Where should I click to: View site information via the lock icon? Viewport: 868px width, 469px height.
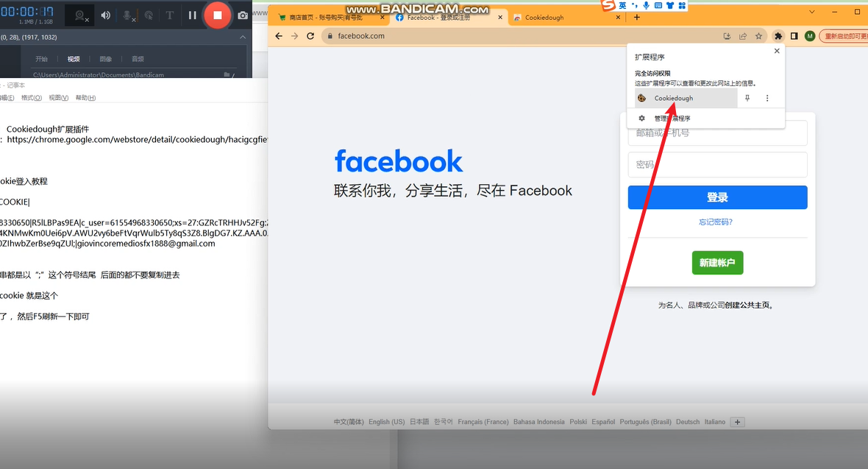(x=330, y=36)
